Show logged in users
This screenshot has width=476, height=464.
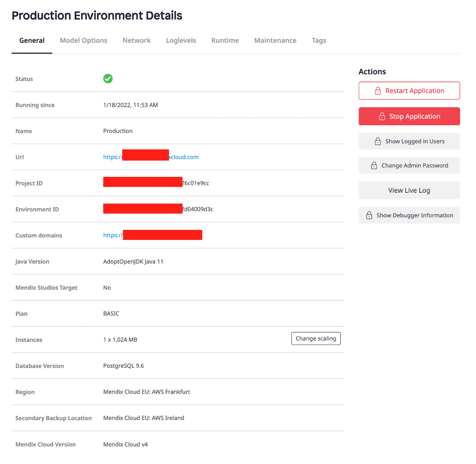409,141
